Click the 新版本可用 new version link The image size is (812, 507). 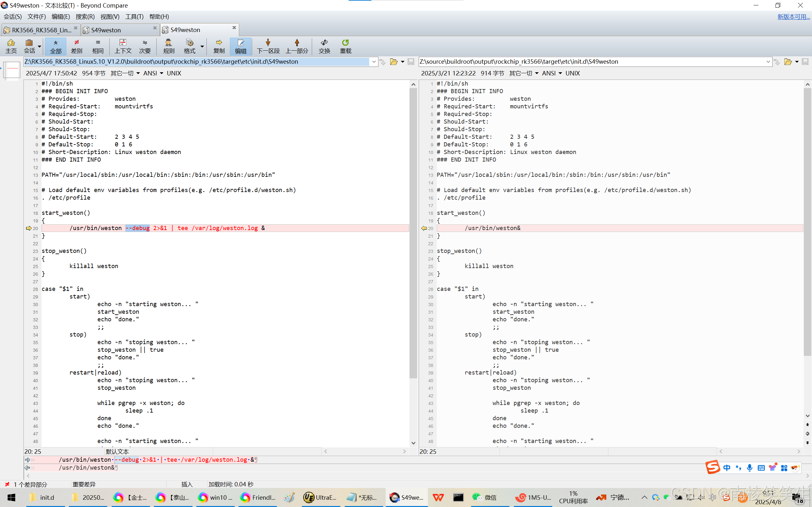(x=793, y=16)
